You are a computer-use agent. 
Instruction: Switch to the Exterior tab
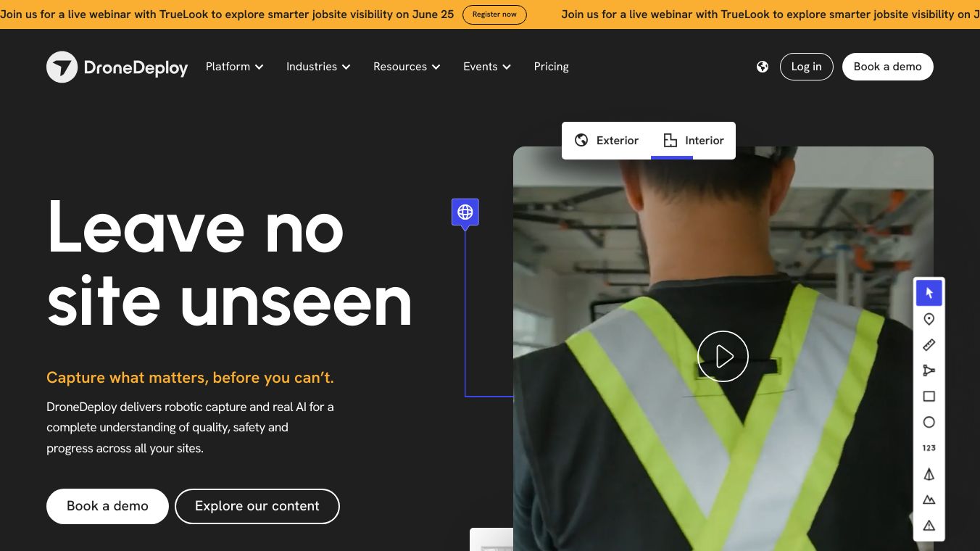point(607,141)
